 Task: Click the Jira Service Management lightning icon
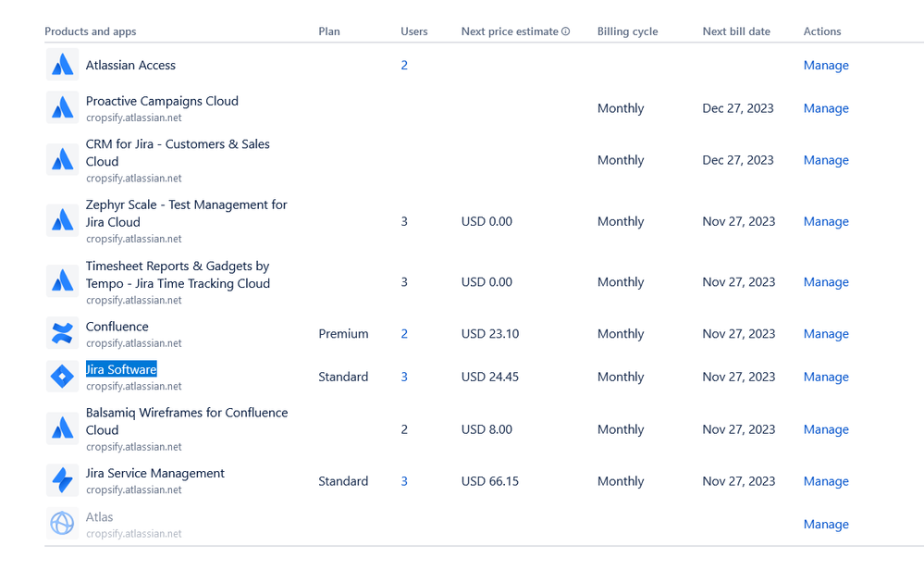[62, 480]
